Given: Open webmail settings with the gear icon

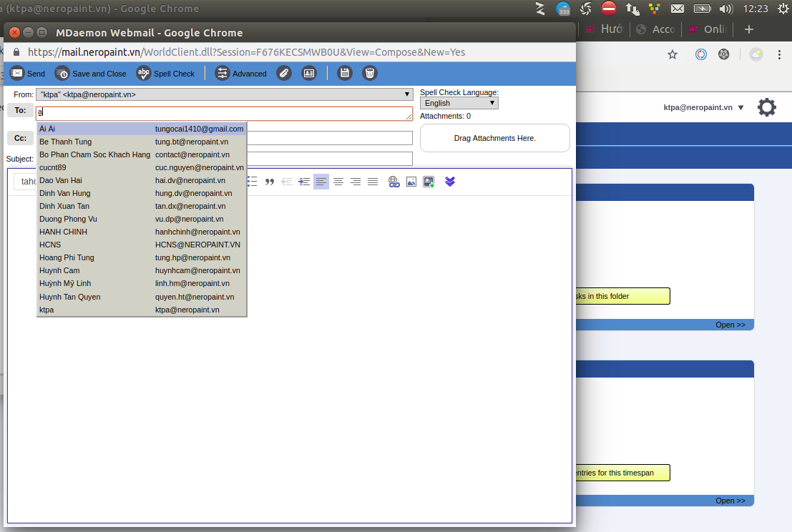Looking at the screenshot, I should coord(766,107).
